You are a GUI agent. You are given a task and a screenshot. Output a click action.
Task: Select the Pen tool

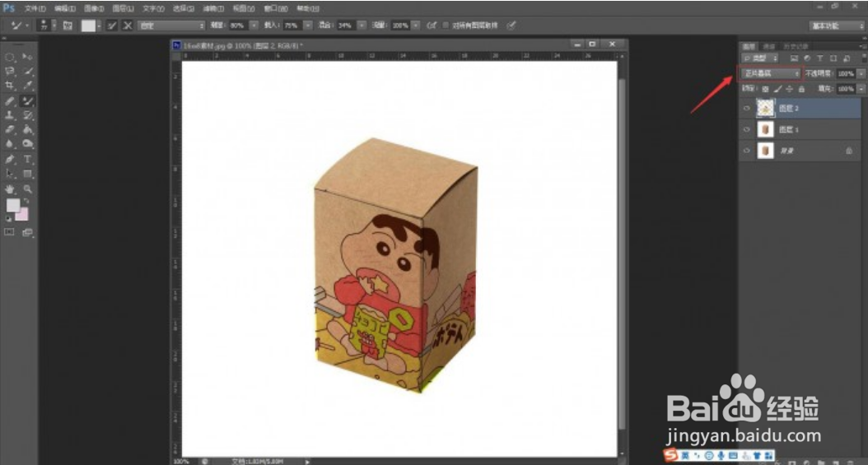point(10,159)
